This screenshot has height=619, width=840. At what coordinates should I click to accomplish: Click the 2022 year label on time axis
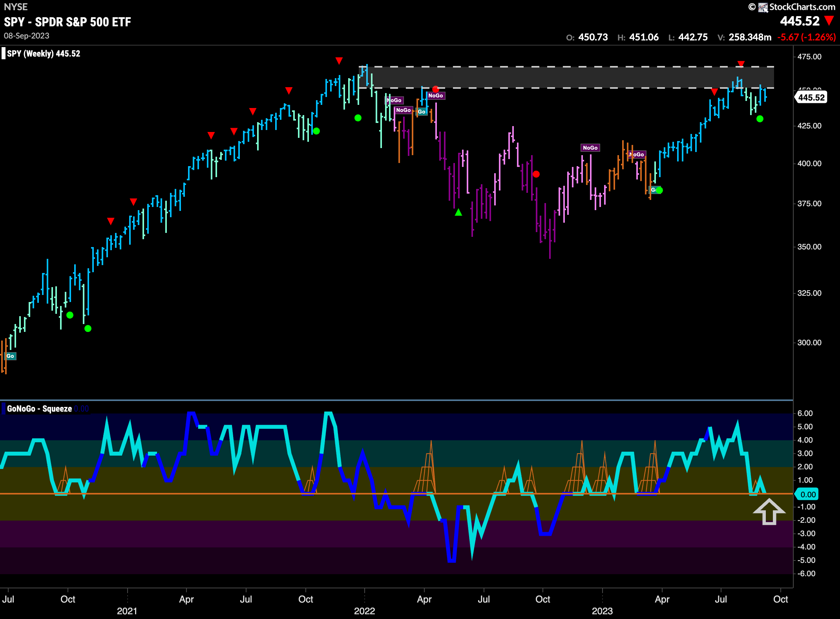point(365,611)
